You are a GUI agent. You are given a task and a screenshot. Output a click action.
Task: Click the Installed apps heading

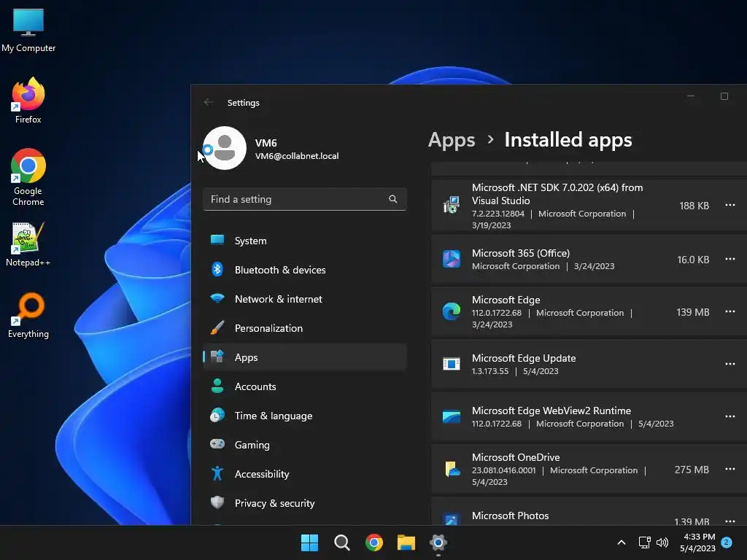568,140
